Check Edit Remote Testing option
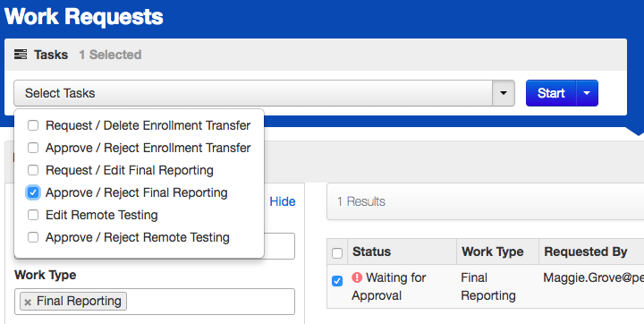The height and width of the screenshot is (324, 644). point(33,215)
